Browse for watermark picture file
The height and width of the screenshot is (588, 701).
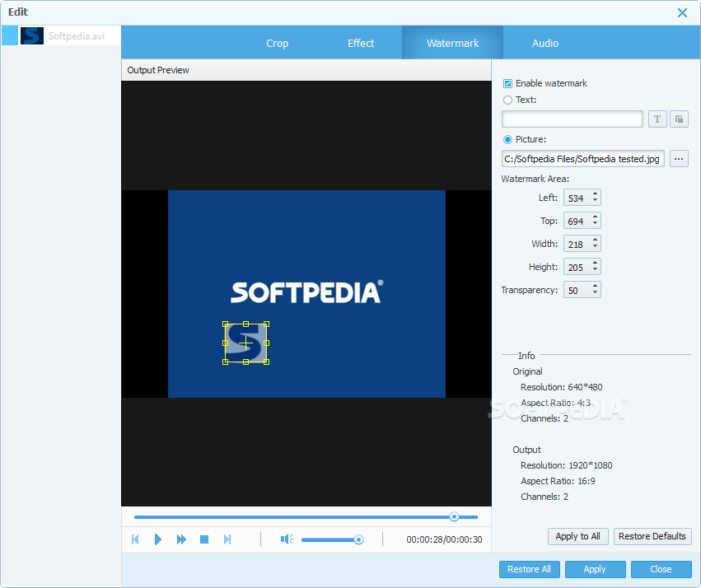tap(679, 159)
